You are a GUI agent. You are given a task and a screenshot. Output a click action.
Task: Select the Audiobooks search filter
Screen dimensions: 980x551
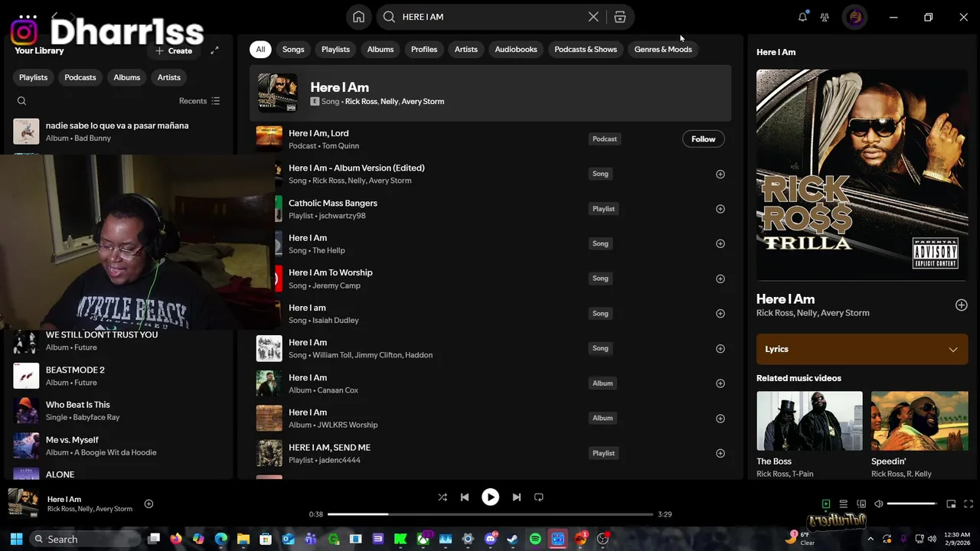click(x=516, y=50)
